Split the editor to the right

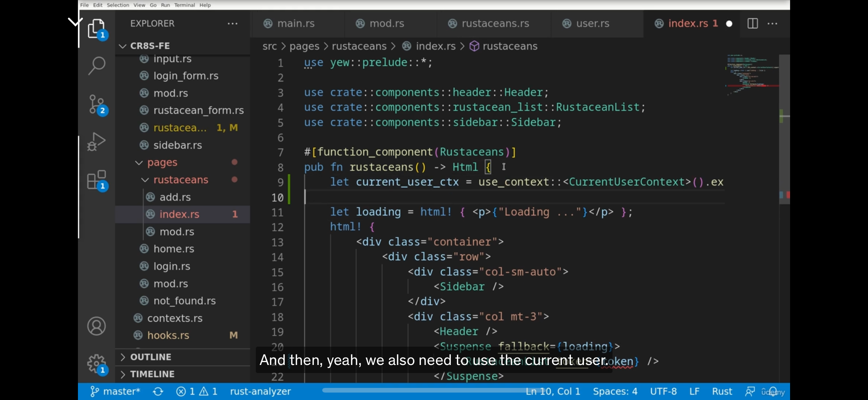click(x=752, y=24)
